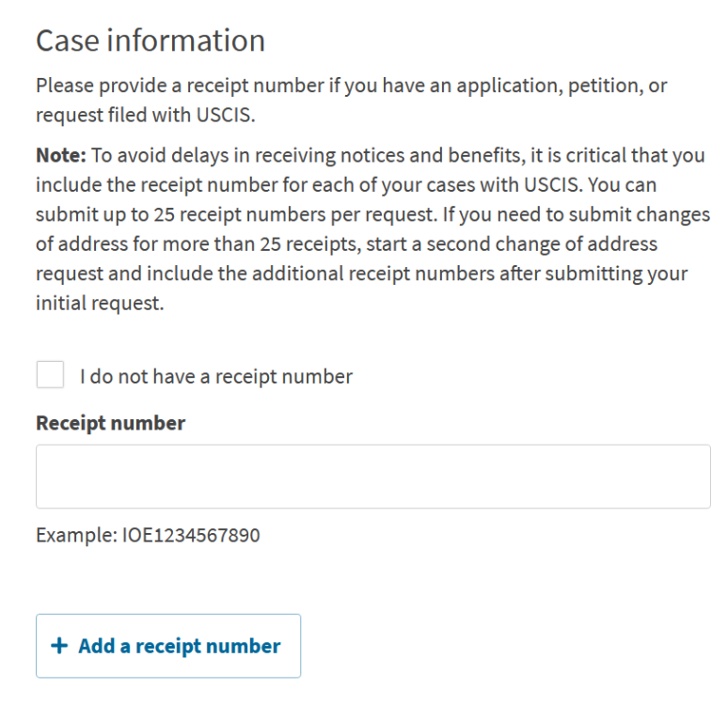Click the bold 'Receipt number' field label
This screenshot has height=705, width=728.
point(110,423)
